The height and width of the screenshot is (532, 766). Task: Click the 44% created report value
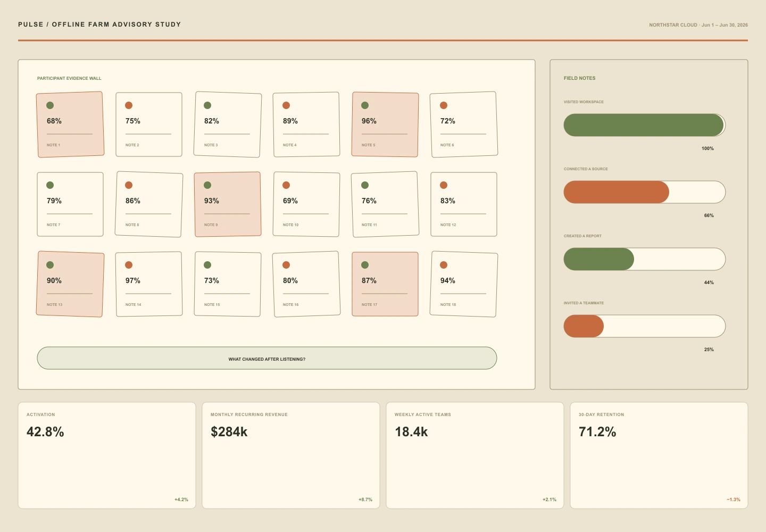[x=709, y=282]
